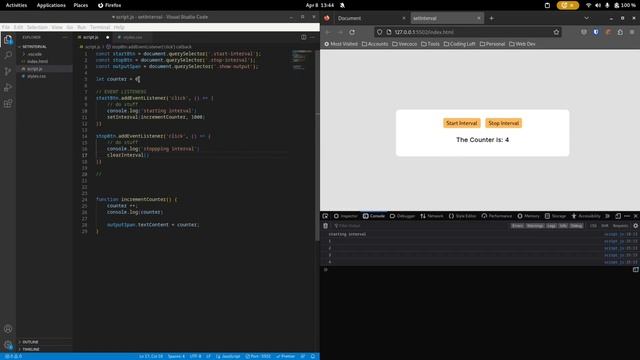Open DevTools customize ellipsis menu

click(627, 216)
